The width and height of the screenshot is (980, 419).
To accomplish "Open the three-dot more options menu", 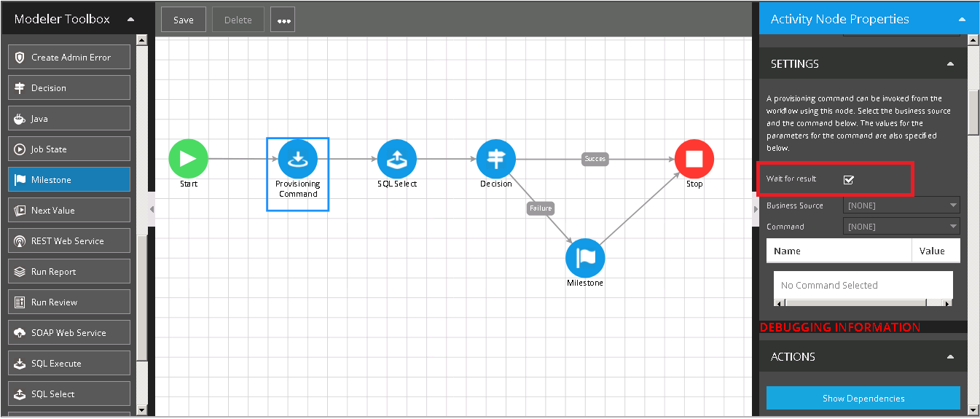I will (283, 20).
